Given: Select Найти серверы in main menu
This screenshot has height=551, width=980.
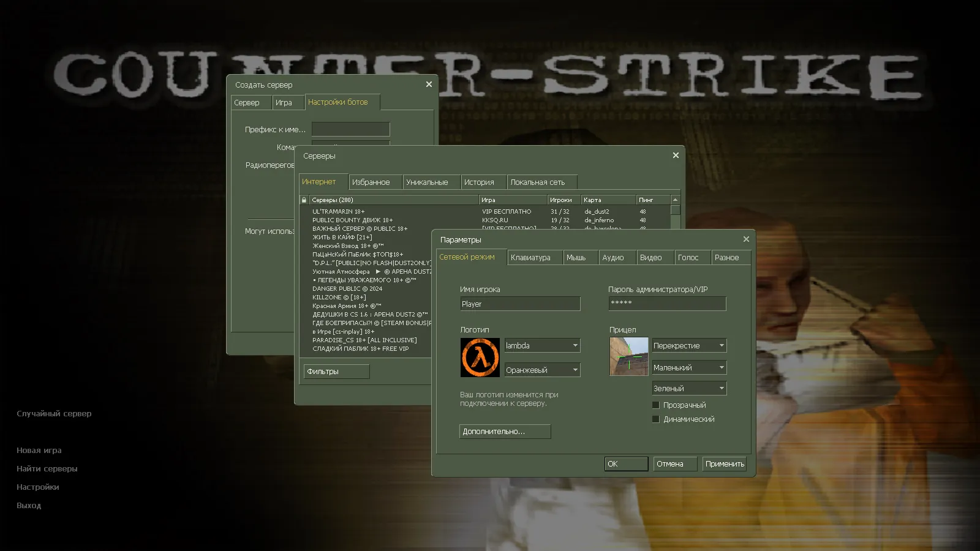Looking at the screenshot, I should (47, 469).
